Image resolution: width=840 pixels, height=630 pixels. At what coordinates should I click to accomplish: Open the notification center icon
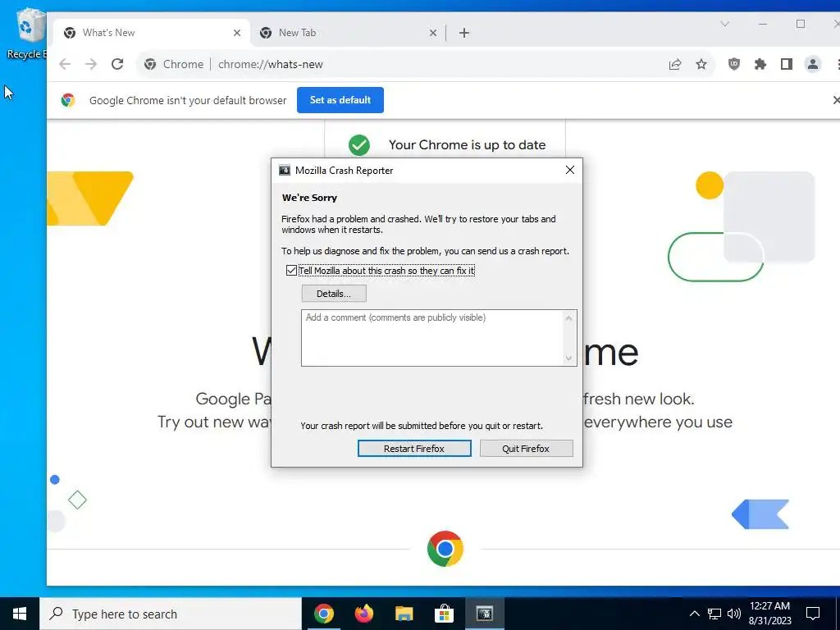tap(813, 614)
